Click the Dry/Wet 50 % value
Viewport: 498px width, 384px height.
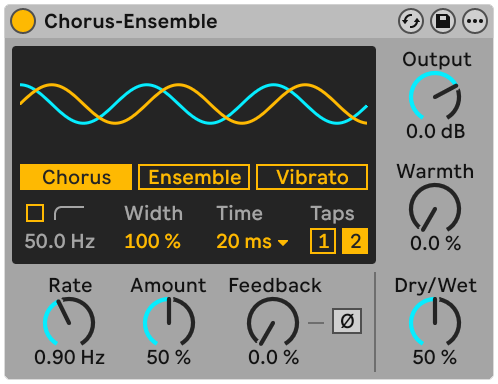click(x=435, y=357)
